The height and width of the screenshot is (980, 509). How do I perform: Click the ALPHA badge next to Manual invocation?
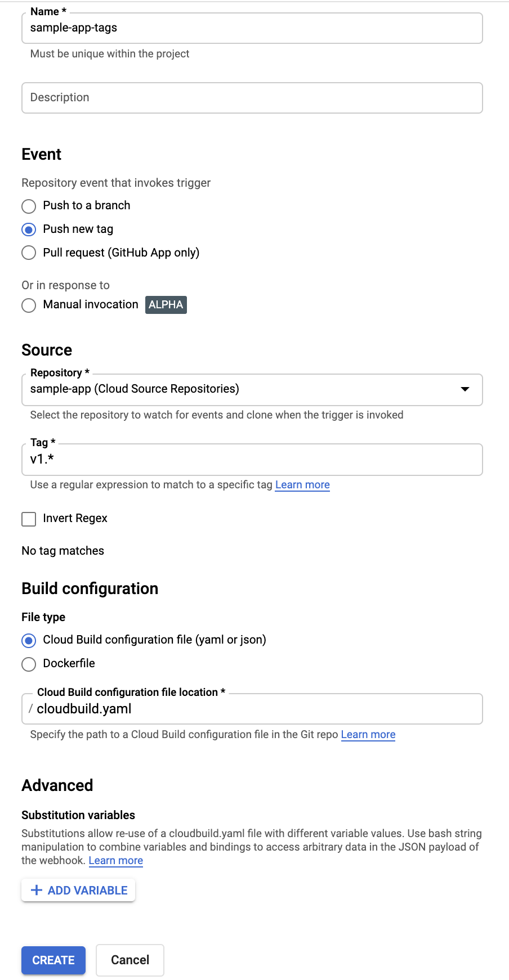(x=166, y=304)
